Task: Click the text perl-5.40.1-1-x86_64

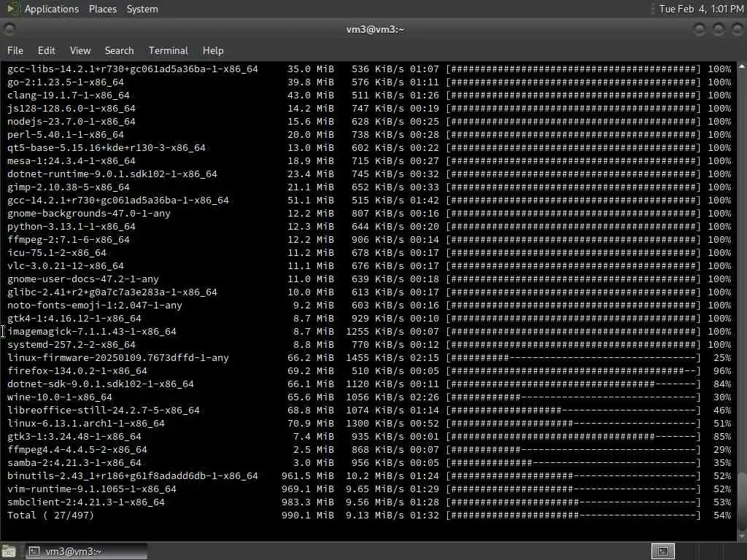Action: click(65, 135)
